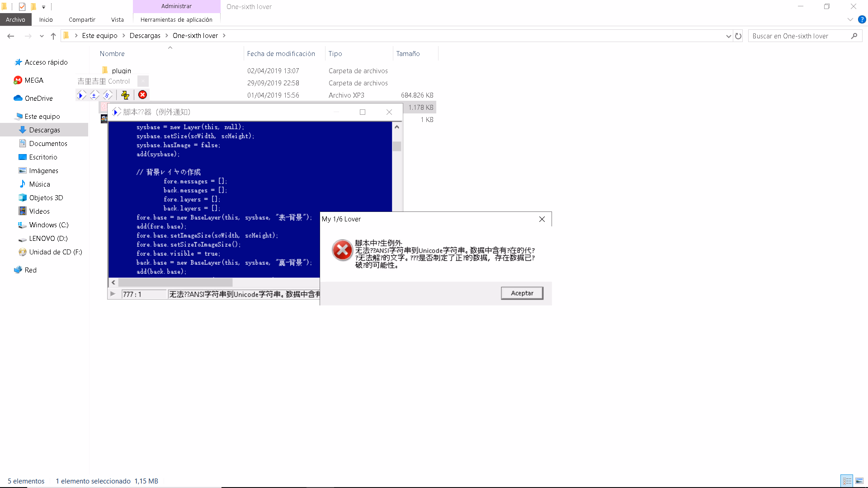Click the red stop icon in Kirikiri Control toolbar

tap(142, 95)
